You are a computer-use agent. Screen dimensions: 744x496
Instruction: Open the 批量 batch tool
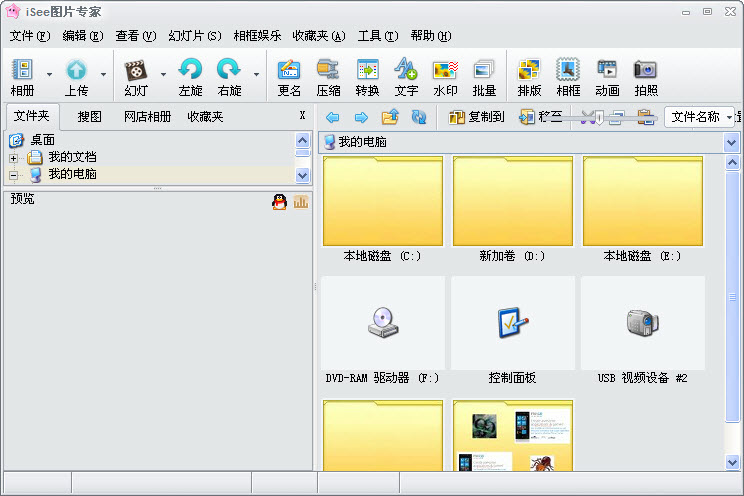(484, 77)
